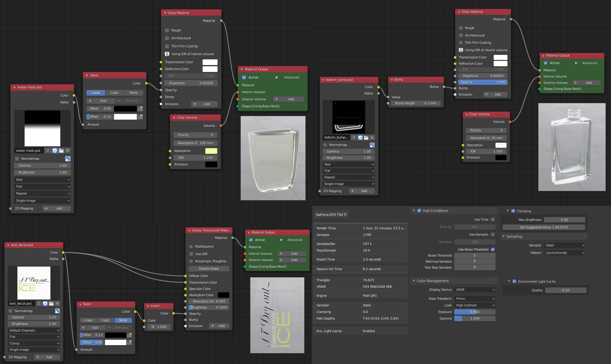Click the yellow Absorption color swatch
611x364 pixels.
coord(211,151)
